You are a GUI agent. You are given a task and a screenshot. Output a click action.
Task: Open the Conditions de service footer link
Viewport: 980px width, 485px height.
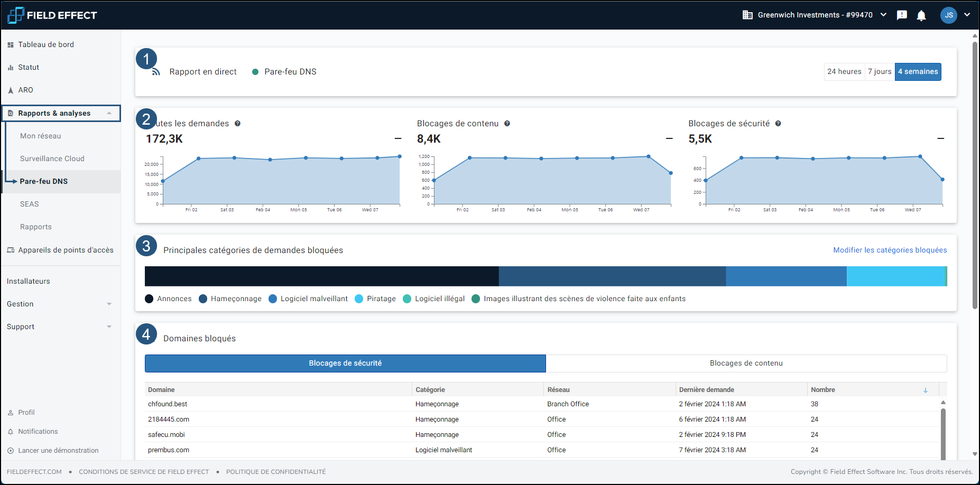tap(144, 472)
